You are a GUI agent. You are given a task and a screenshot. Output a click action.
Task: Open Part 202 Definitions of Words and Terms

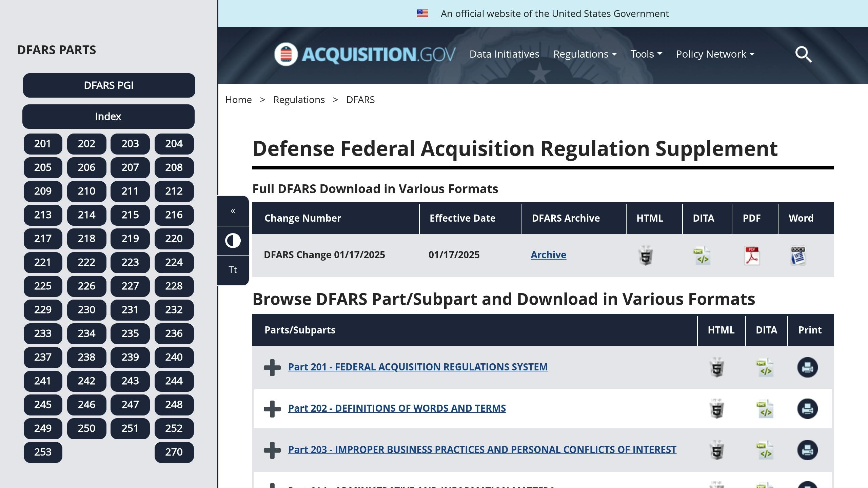[397, 408]
